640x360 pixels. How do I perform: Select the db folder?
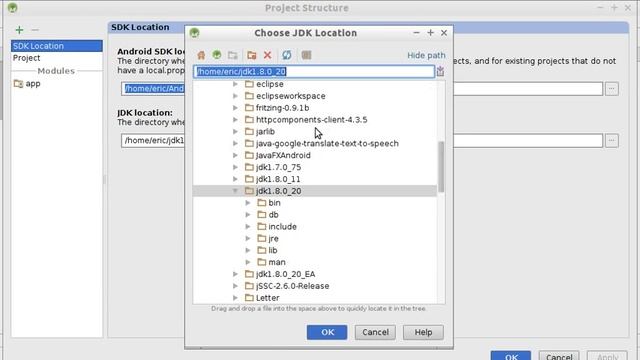click(273, 215)
